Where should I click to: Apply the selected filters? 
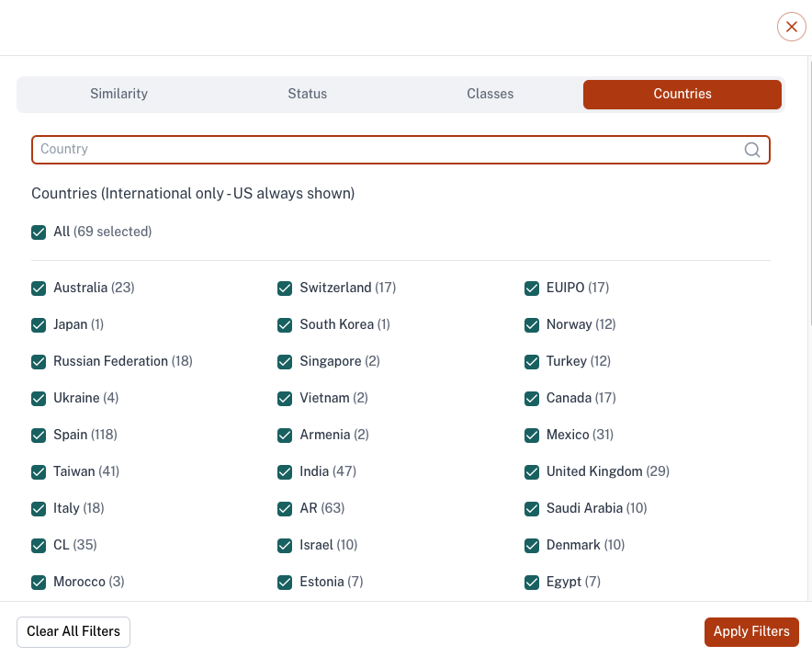751,631
